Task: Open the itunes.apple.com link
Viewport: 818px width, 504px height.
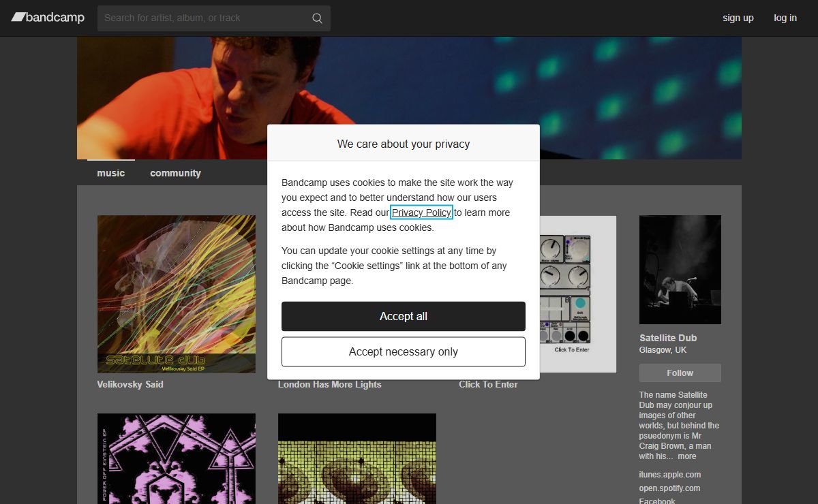Action: pos(670,475)
